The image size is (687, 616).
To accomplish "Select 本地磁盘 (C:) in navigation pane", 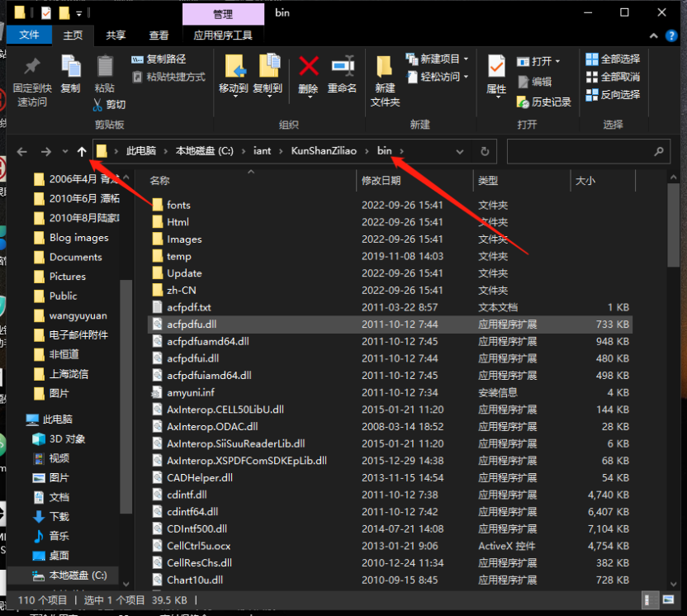I will pos(78,576).
